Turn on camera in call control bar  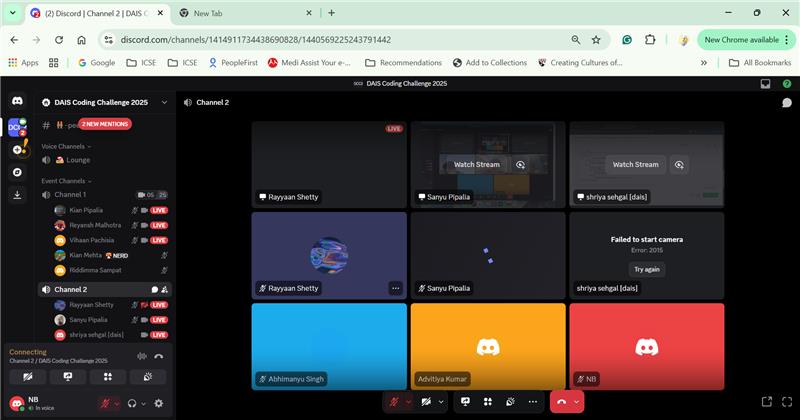(426, 402)
